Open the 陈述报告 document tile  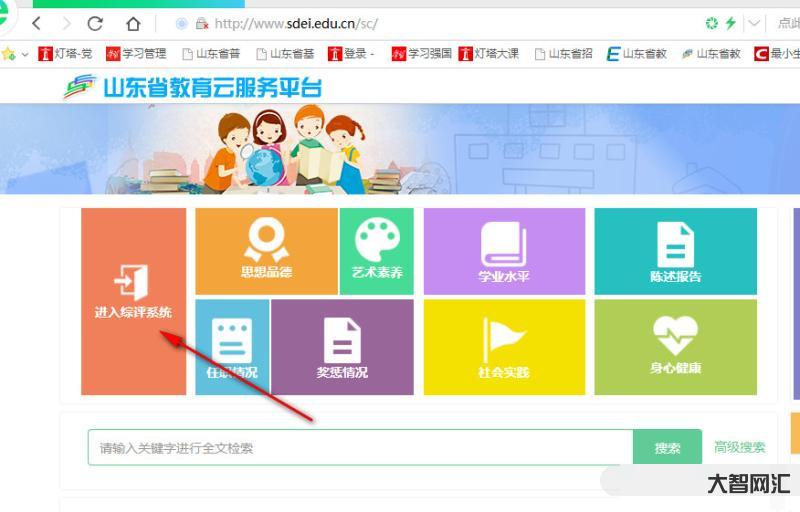point(675,251)
